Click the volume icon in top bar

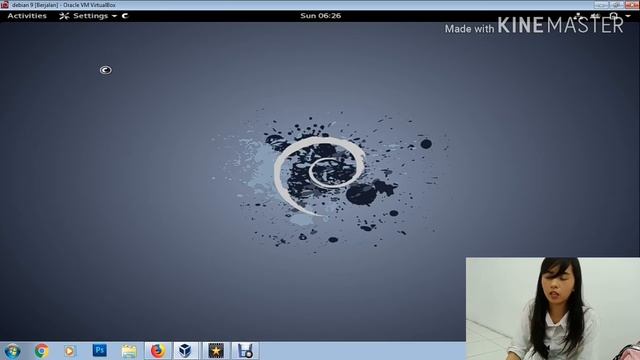pyautogui.click(x=596, y=16)
